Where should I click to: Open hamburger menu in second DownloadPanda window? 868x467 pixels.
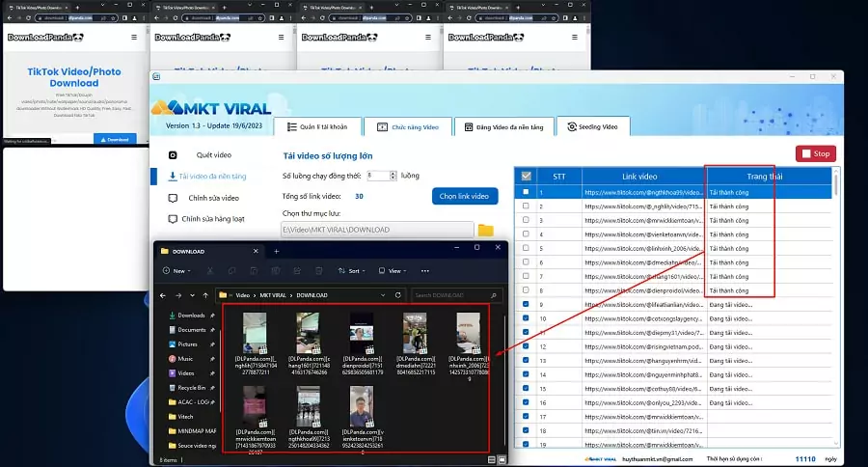pos(282,37)
